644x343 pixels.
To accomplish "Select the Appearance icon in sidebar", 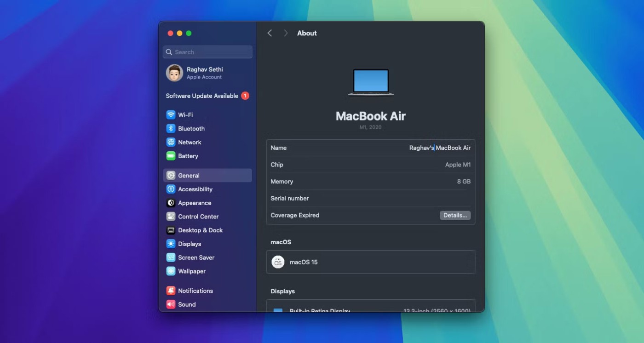I will tap(171, 203).
